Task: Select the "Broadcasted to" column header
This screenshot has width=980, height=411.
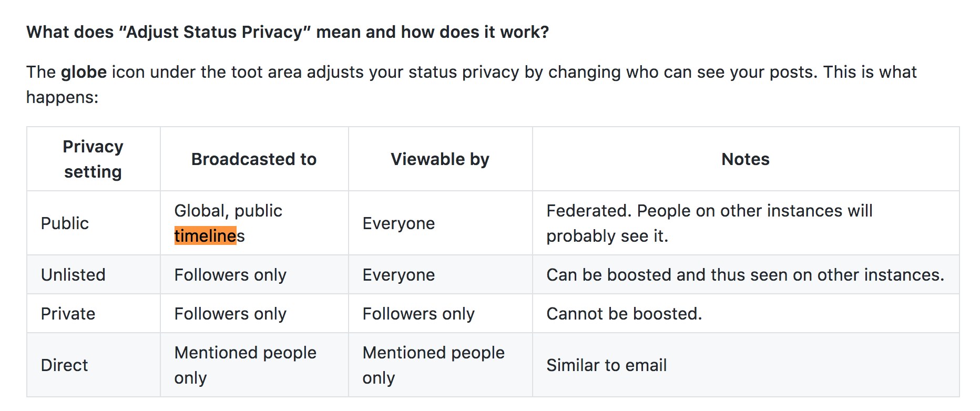Action: click(x=254, y=159)
